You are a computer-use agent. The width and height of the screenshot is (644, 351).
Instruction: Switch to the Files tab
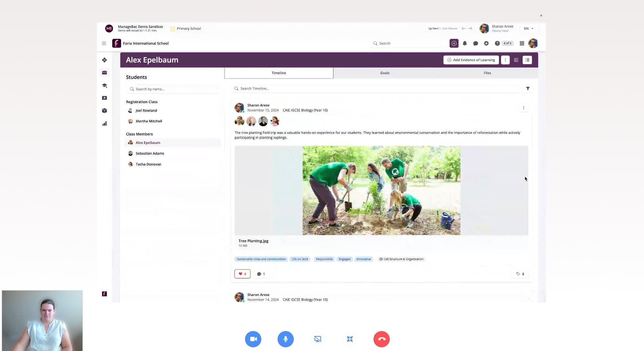[x=487, y=73]
